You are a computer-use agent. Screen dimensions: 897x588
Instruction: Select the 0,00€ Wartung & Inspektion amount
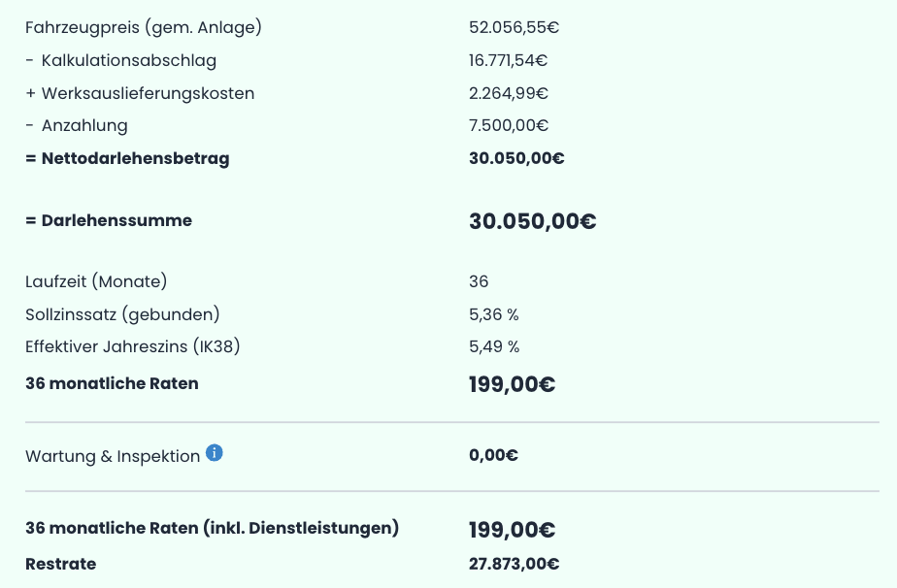(x=493, y=455)
